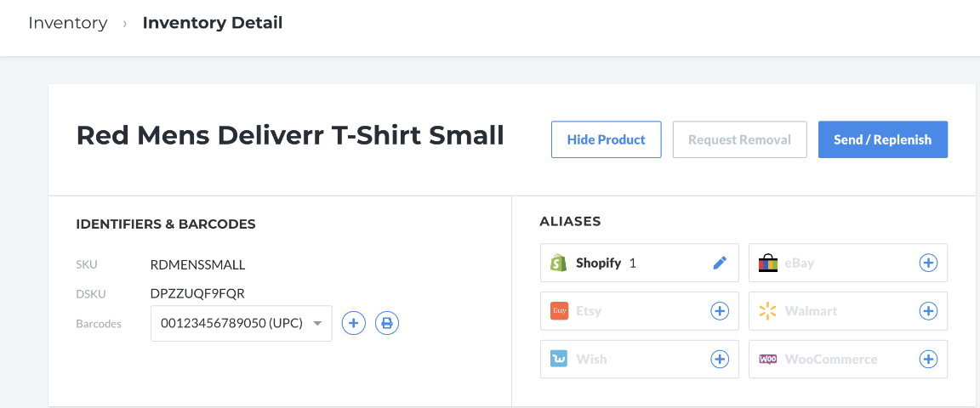This screenshot has height=408, width=980.
Task: Go back to Inventory breadcrumb
Action: (67, 23)
